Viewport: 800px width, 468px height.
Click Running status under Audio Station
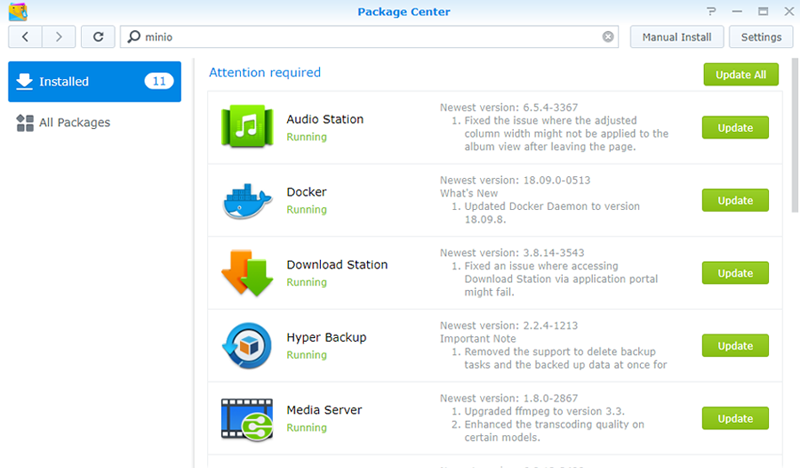(307, 137)
